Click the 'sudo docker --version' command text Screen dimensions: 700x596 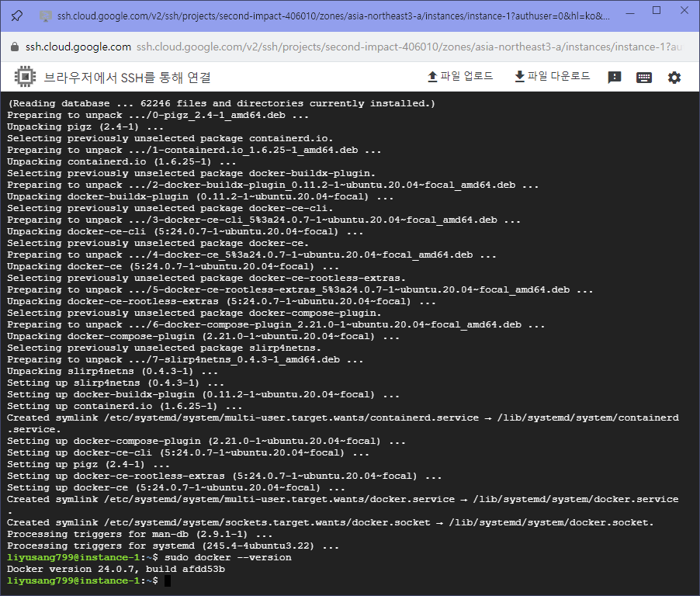click(227, 558)
